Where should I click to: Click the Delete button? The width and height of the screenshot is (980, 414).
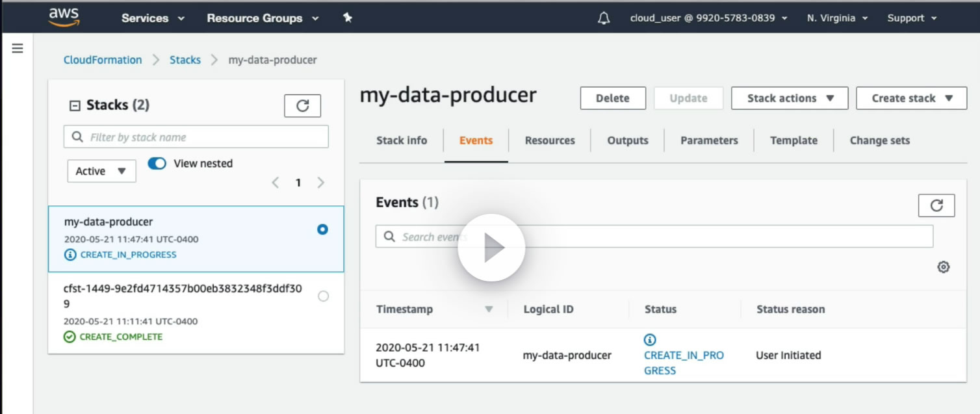612,98
